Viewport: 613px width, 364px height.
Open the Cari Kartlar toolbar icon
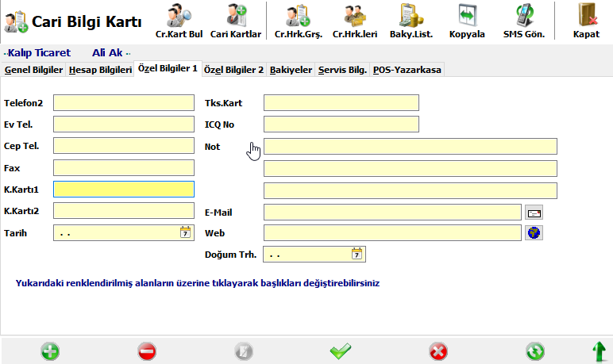click(x=235, y=21)
